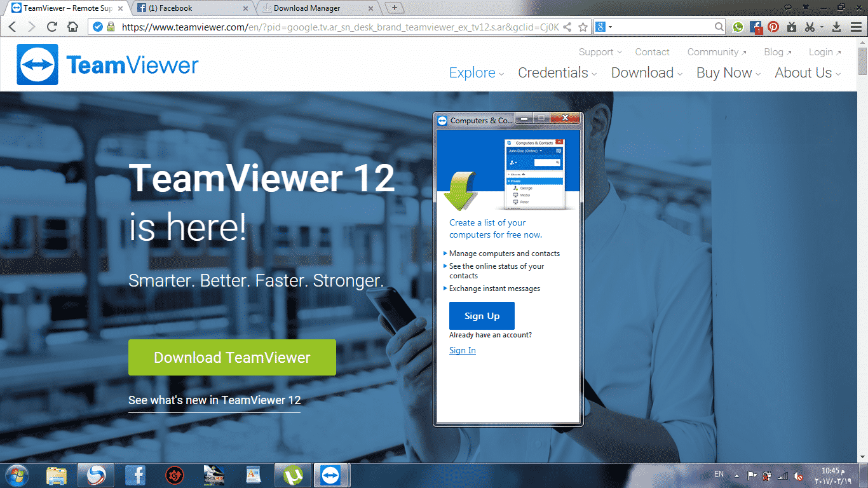Close the TeamViewer browser tab
This screenshot has height=488, width=868.
click(x=120, y=8)
